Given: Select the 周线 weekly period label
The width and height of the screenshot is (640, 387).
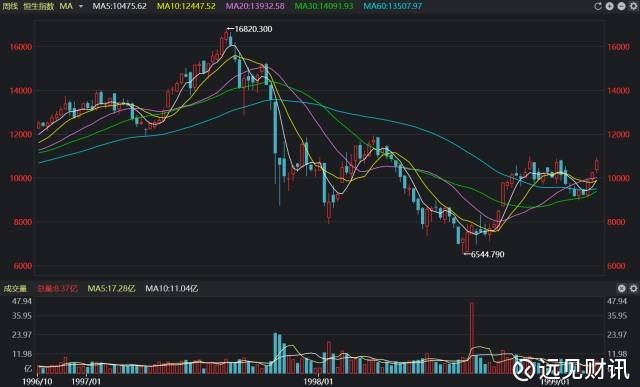Looking at the screenshot, I should pyautogui.click(x=10, y=6).
